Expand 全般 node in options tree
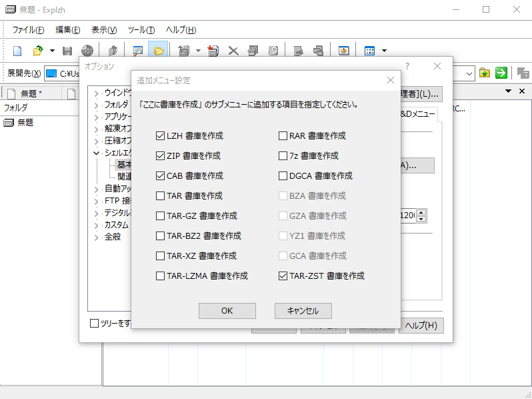This screenshot has width=532, height=399. [x=97, y=238]
